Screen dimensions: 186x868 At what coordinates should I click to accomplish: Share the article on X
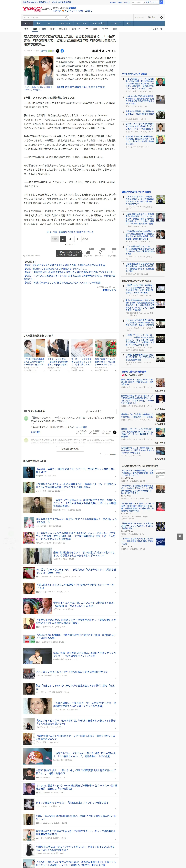point(57,51)
